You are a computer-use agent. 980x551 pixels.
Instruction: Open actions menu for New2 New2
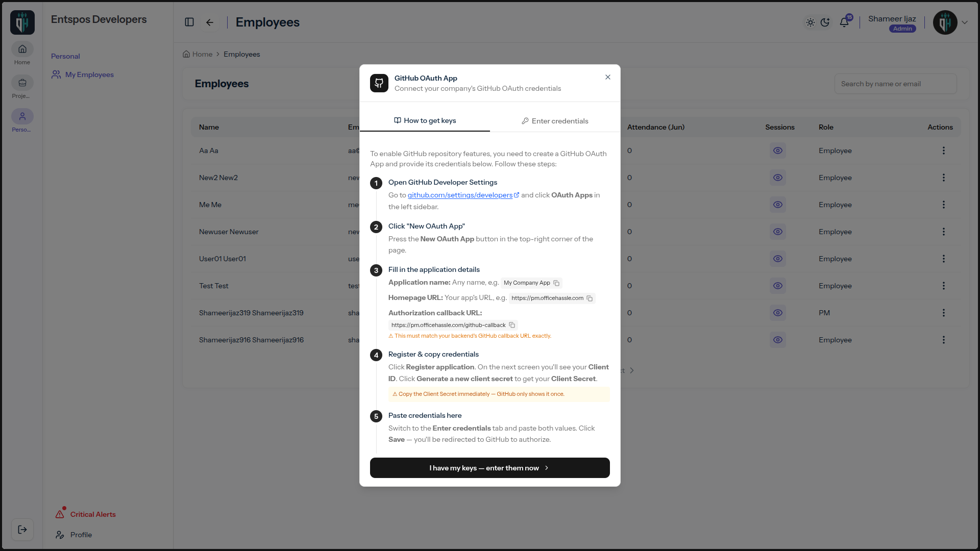[x=944, y=178]
